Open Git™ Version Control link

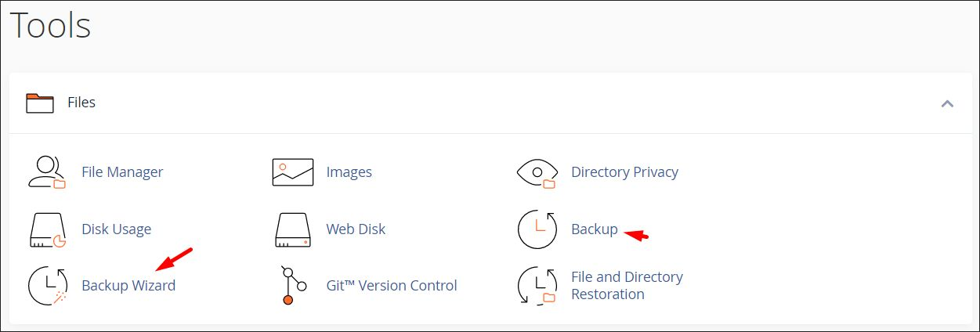tap(391, 286)
